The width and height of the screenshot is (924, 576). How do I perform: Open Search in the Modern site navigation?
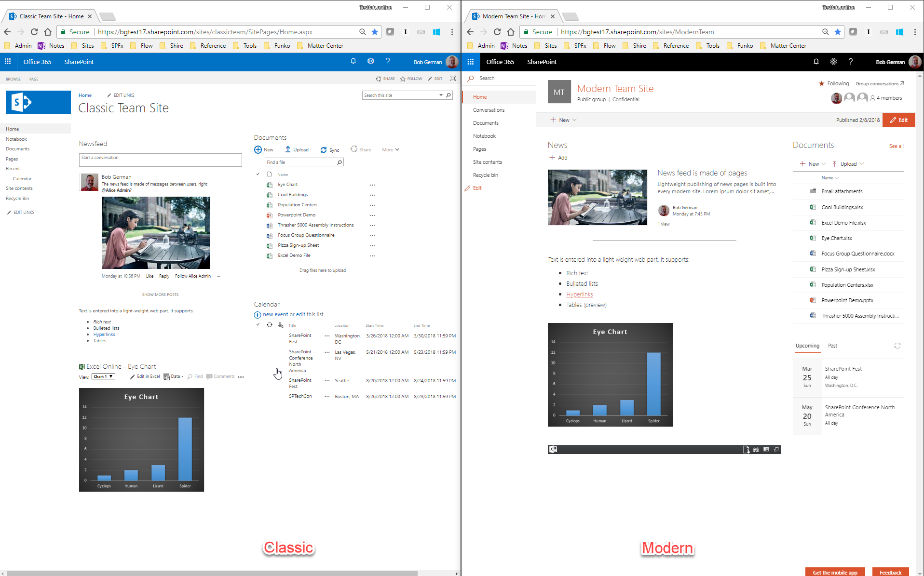(x=487, y=78)
